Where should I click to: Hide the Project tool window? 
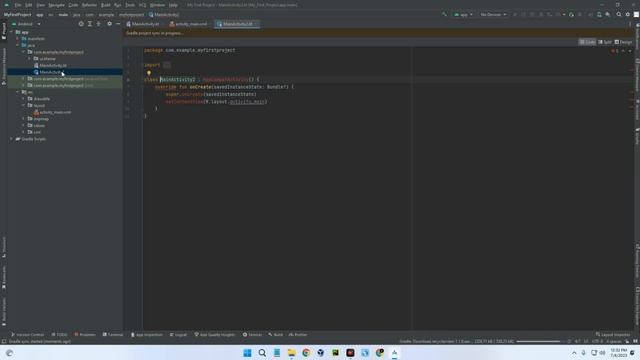pyautogui.click(x=118, y=24)
